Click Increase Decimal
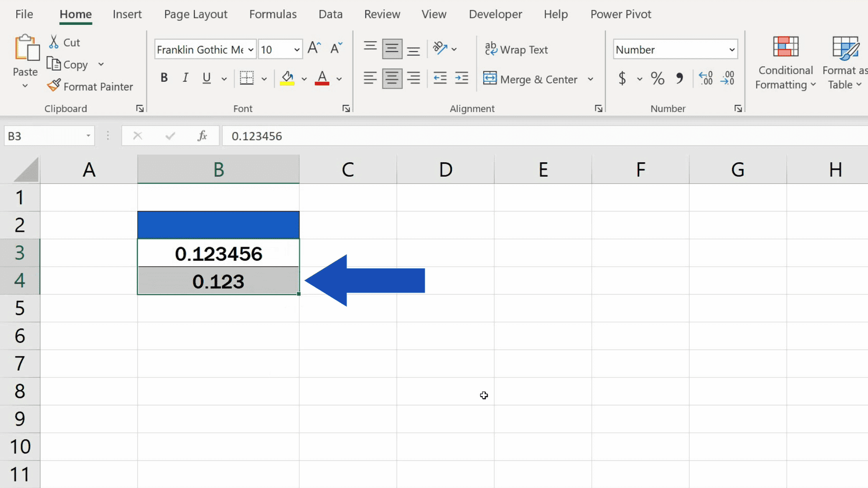 (x=705, y=78)
